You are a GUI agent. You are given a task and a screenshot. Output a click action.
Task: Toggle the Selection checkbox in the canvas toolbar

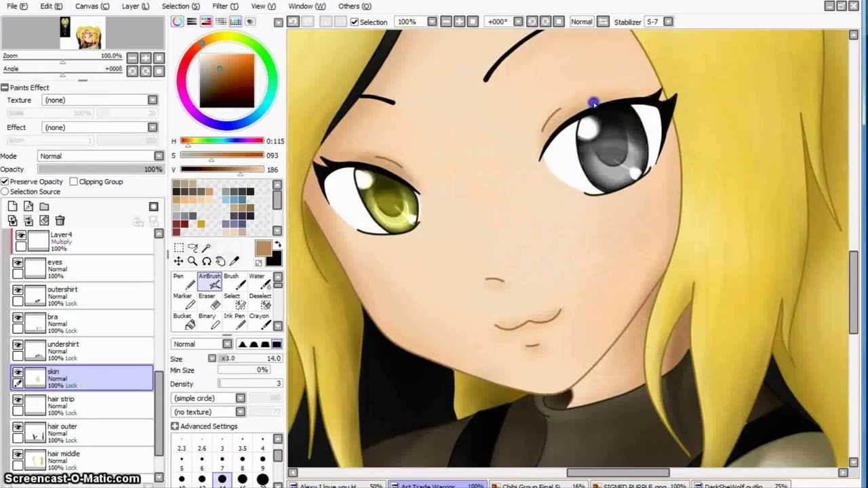(x=354, y=22)
